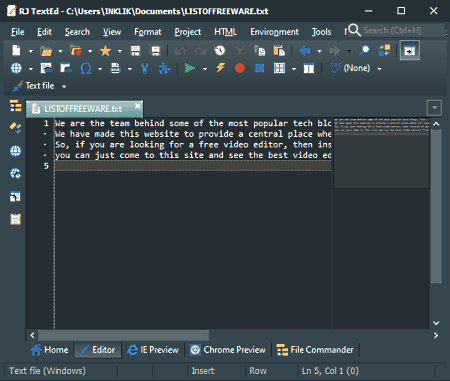
Task: Save the file using the floppy disk icon
Action: [x=135, y=51]
